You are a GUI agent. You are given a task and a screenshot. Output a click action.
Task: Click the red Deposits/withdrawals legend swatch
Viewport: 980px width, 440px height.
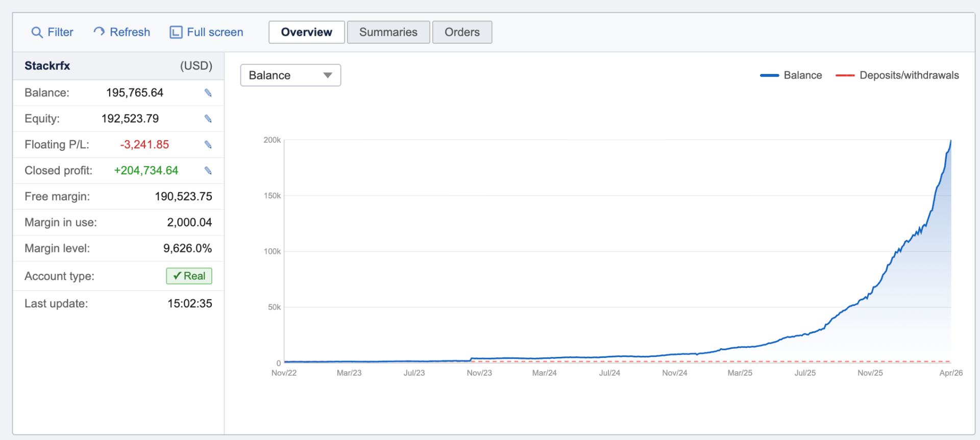tap(845, 75)
